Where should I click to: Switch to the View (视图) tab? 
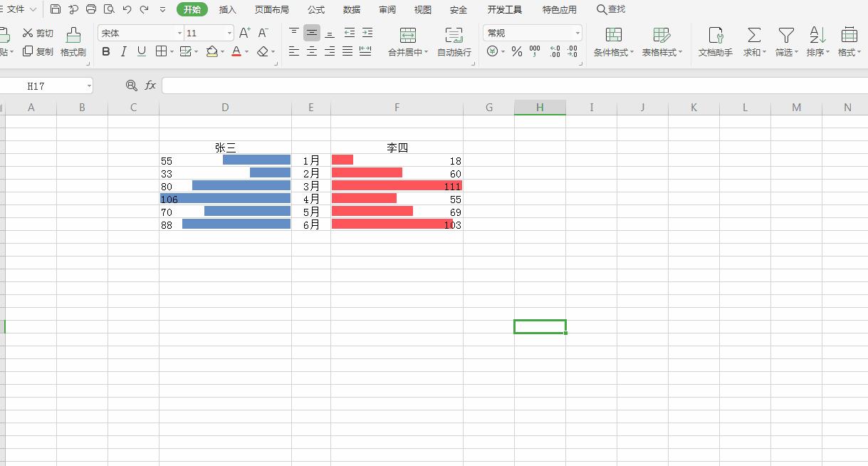coord(423,9)
